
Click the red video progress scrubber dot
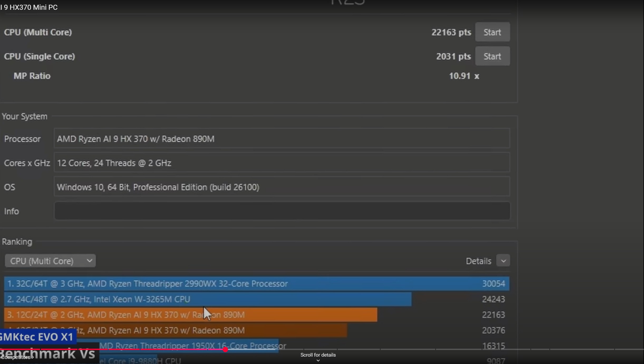click(225, 349)
